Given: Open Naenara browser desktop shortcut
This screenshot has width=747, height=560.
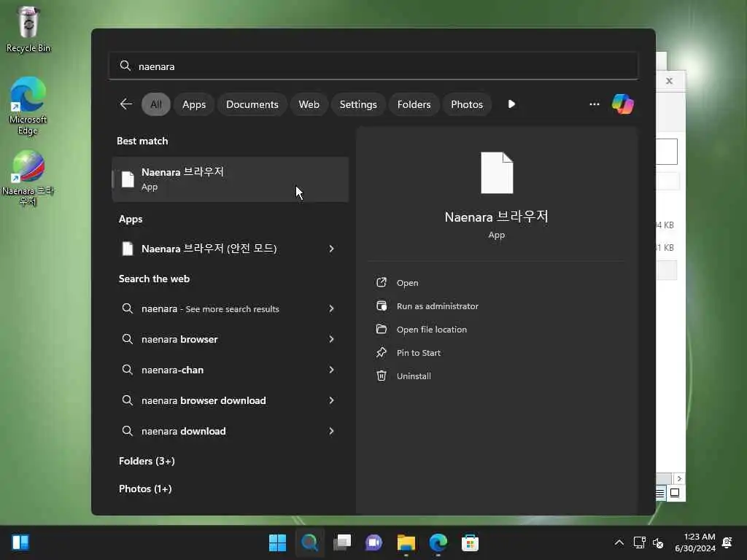Looking at the screenshot, I should coord(28,178).
